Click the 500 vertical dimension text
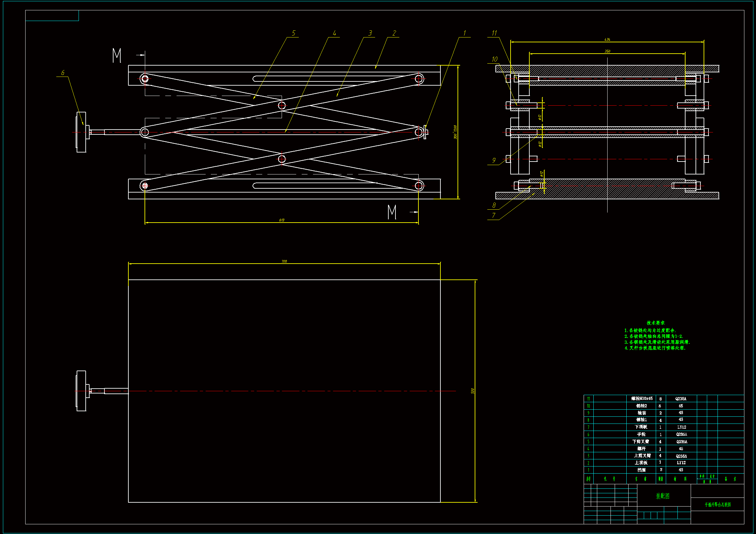Screen dimensions: 756x534 click(472, 391)
